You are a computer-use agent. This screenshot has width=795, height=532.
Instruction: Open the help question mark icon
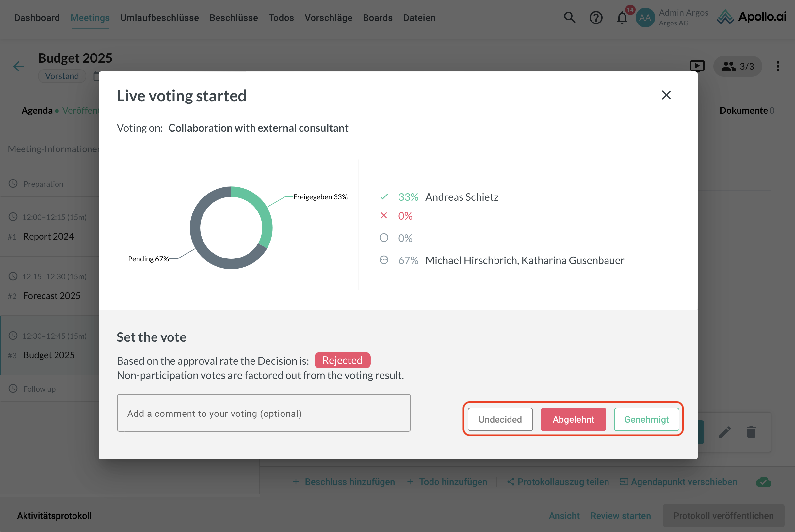(596, 18)
